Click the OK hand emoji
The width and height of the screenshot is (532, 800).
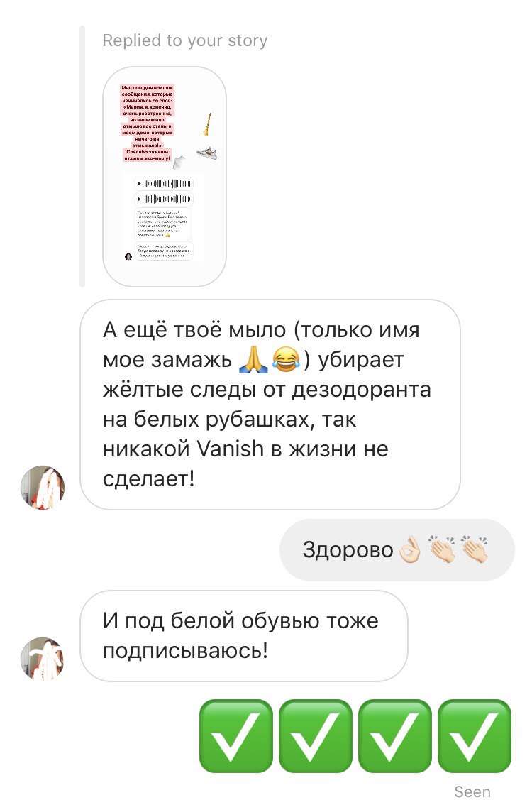[x=410, y=550]
